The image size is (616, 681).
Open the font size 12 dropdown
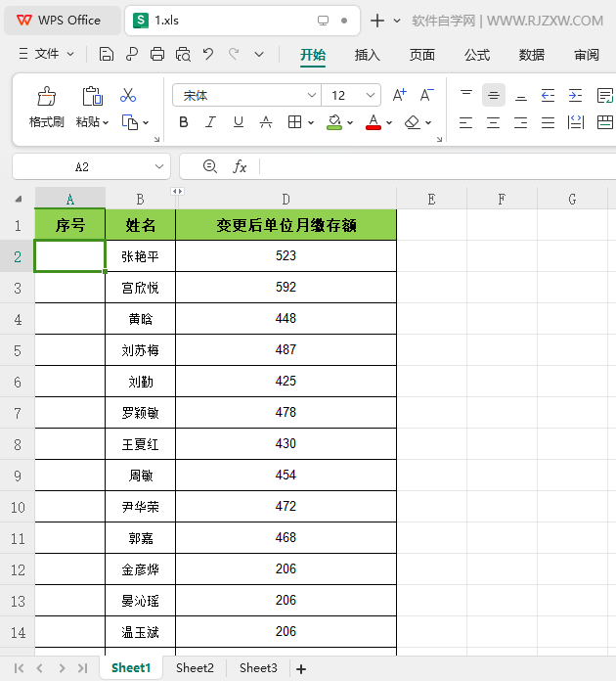[371, 95]
